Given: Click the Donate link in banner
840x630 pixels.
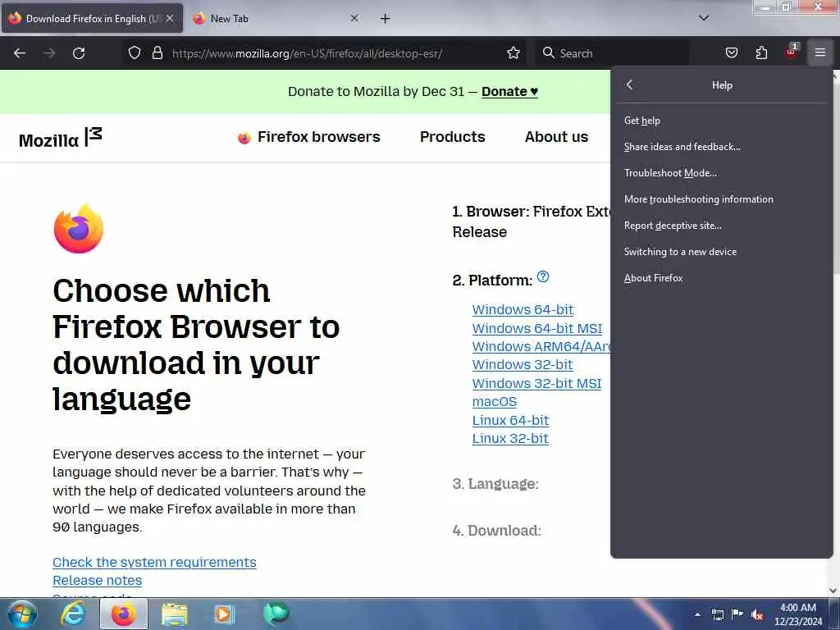Looking at the screenshot, I should (509, 92).
